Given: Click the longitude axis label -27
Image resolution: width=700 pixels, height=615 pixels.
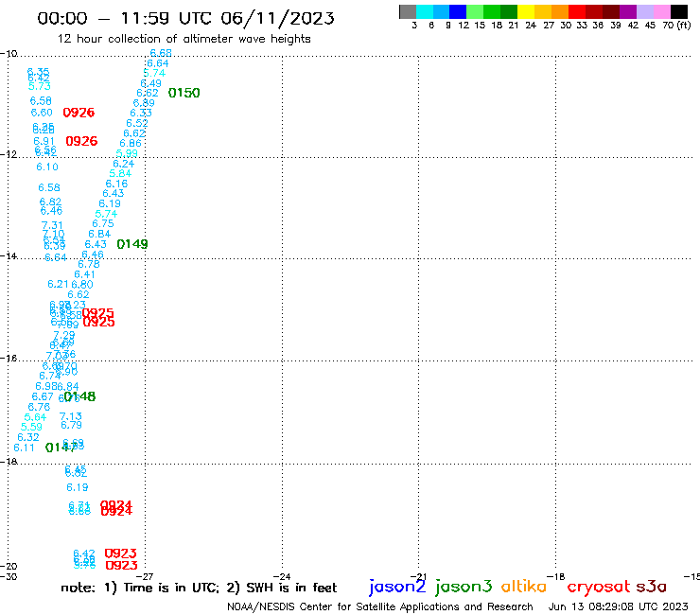Looking at the screenshot, I should (145, 576).
